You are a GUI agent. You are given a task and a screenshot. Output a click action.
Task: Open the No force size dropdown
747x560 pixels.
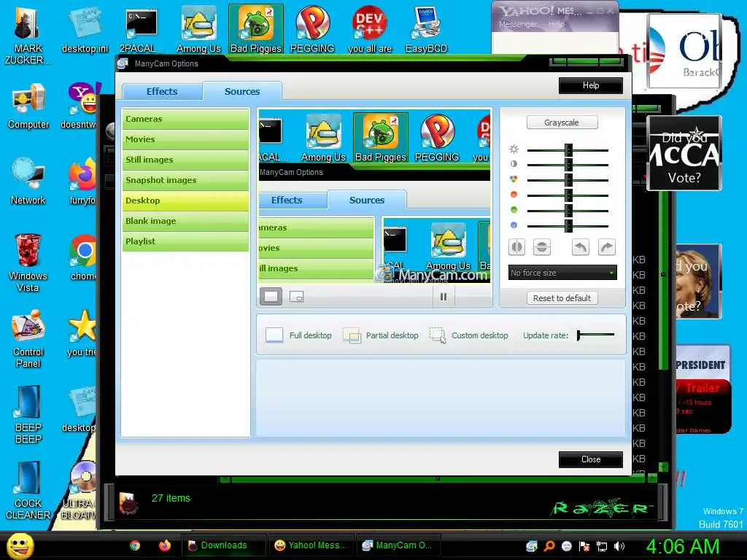click(x=562, y=273)
